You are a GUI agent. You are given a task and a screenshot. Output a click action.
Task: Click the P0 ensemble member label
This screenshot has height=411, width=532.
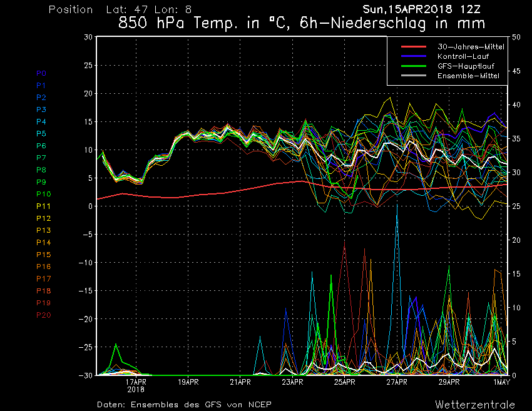(41, 73)
